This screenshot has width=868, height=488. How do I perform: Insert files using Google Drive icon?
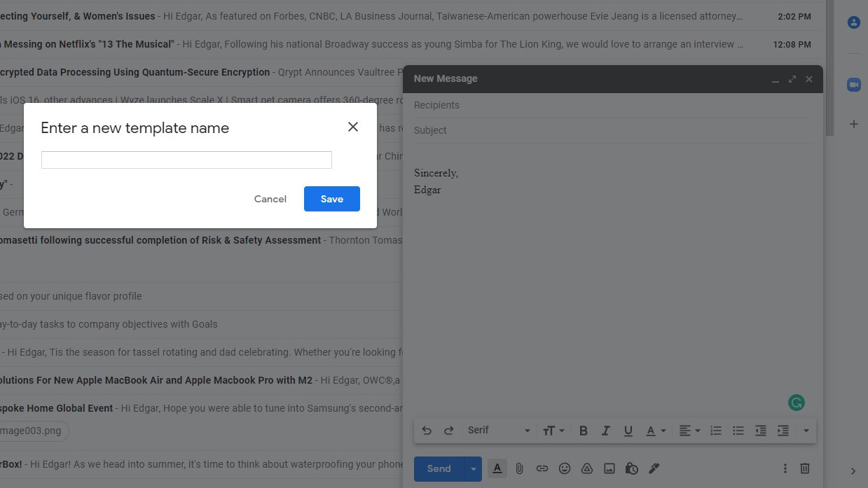click(586, 468)
